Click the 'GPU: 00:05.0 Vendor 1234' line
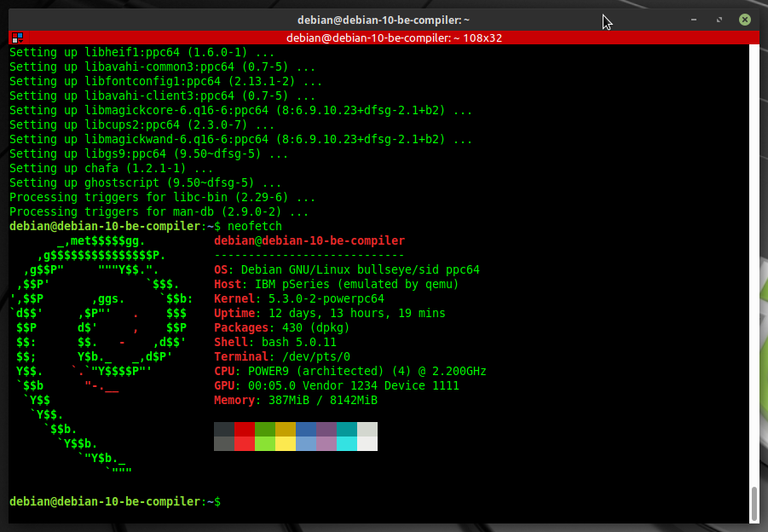Screen dimensions: 768x532 click(x=337, y=385)
